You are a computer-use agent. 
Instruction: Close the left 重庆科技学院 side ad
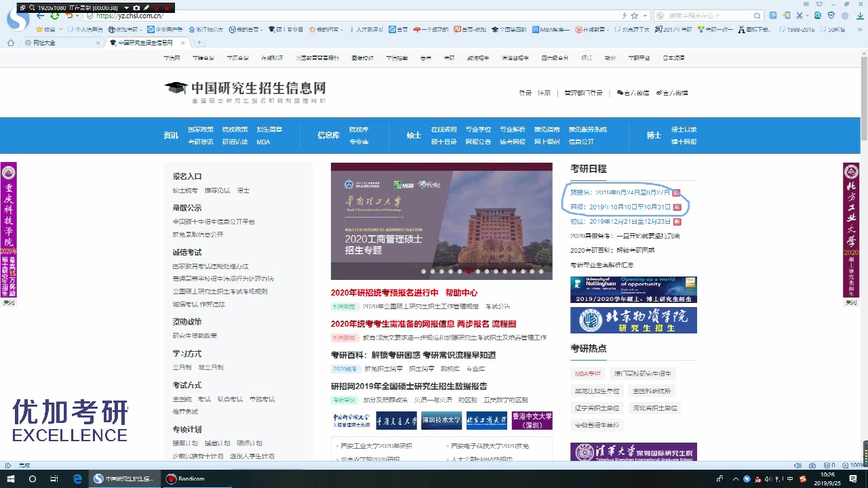(x=8, y=302)
